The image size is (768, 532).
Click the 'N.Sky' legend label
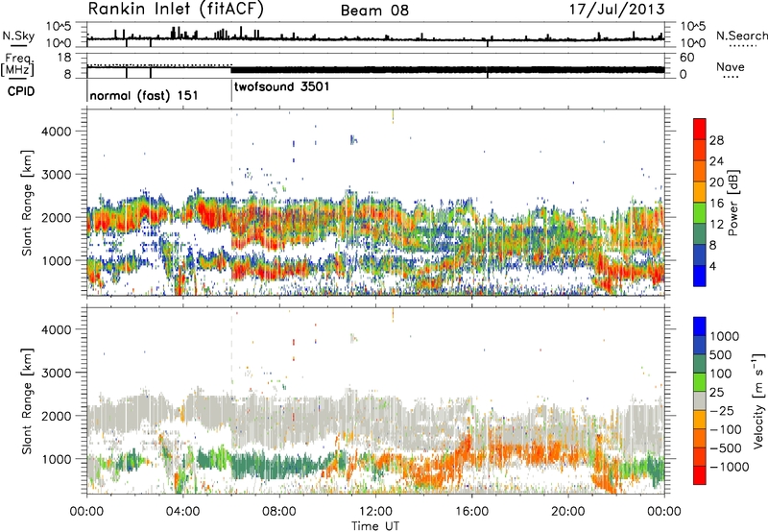(18, 36)
